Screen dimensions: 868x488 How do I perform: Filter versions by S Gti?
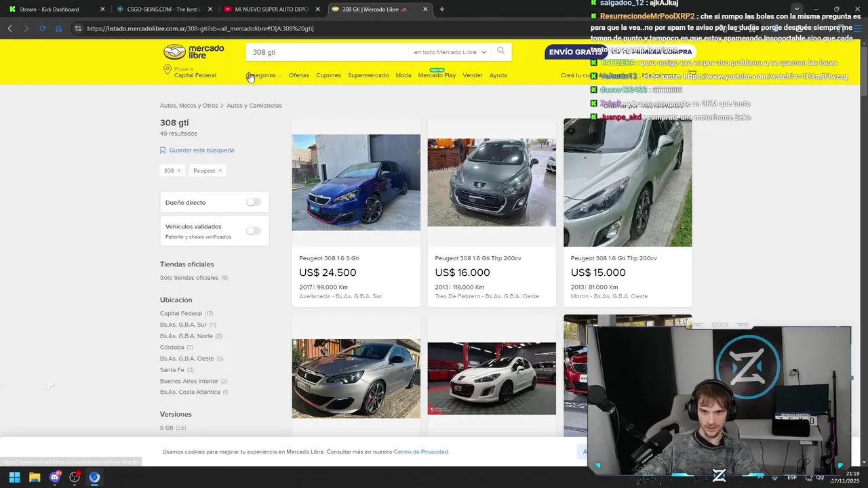166,428
